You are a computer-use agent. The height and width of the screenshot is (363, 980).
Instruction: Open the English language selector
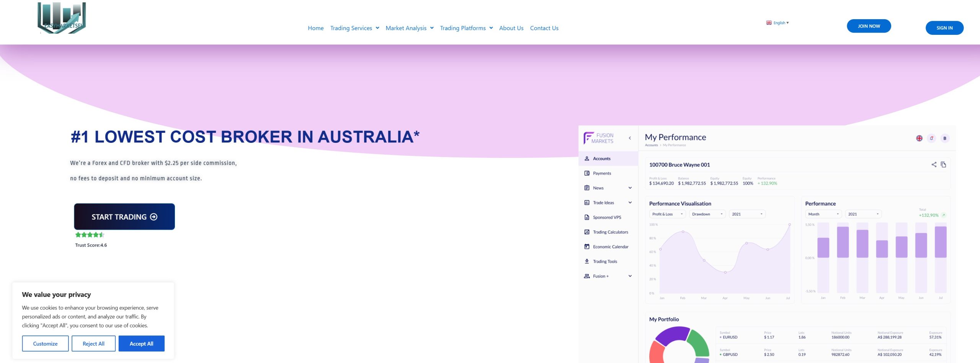[x=777, y=23]
